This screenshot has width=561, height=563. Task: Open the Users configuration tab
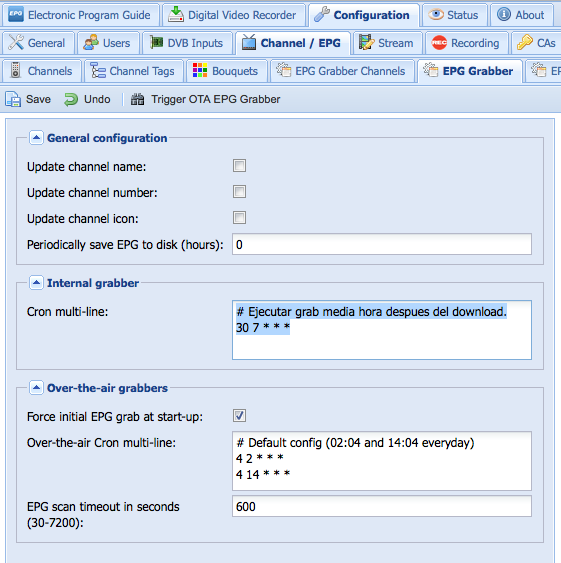pyautogui.click(x=108, y=43)
